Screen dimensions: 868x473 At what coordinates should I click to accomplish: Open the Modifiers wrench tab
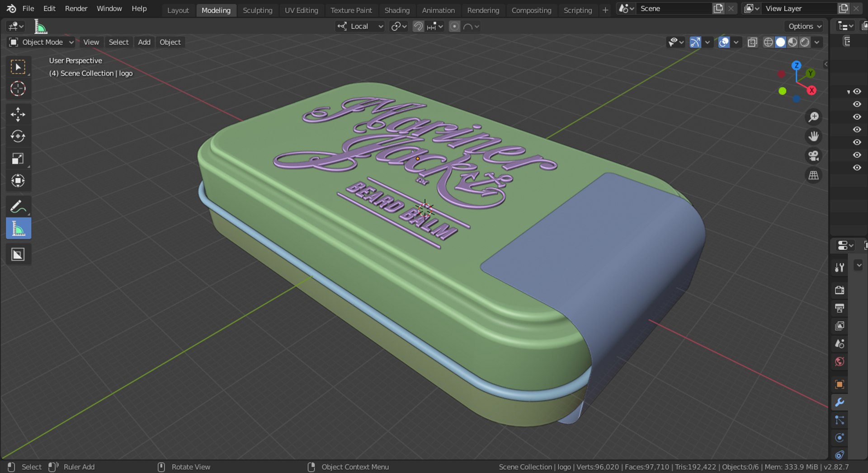tap(840, 402)
